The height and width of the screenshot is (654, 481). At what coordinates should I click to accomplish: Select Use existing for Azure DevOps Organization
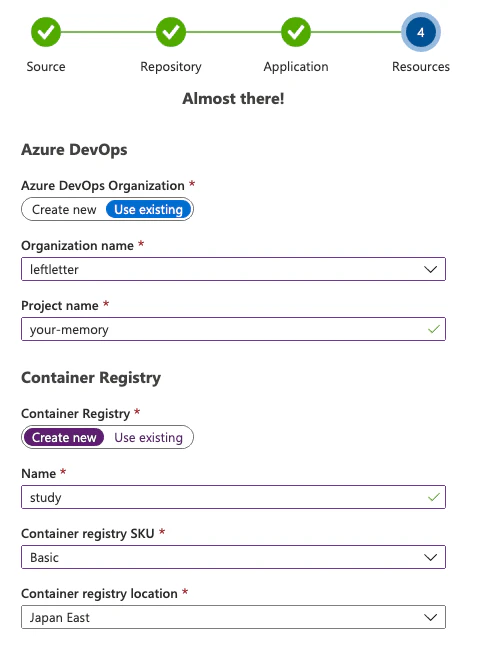(149, 209)
